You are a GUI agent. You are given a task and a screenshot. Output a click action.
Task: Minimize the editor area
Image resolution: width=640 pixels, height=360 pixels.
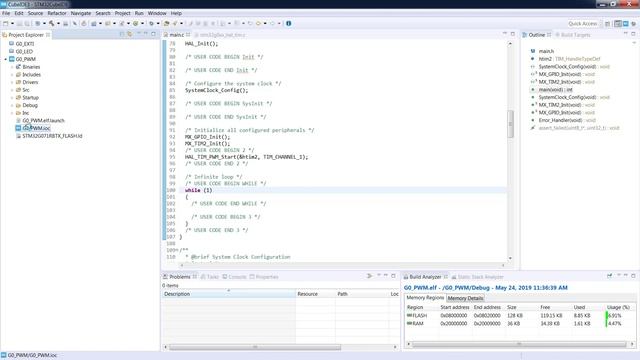pos(505,34)
